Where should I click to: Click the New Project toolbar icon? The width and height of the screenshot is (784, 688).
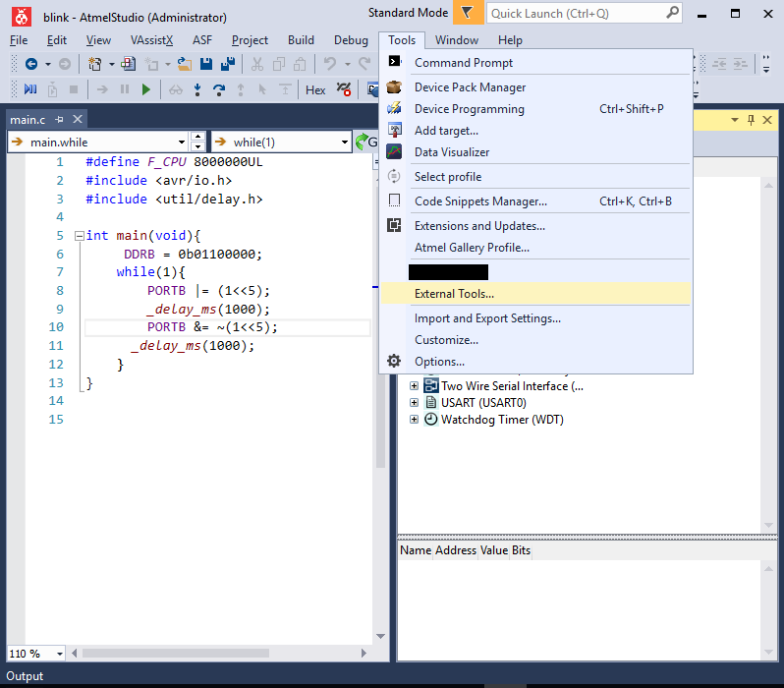pos(94,64)
